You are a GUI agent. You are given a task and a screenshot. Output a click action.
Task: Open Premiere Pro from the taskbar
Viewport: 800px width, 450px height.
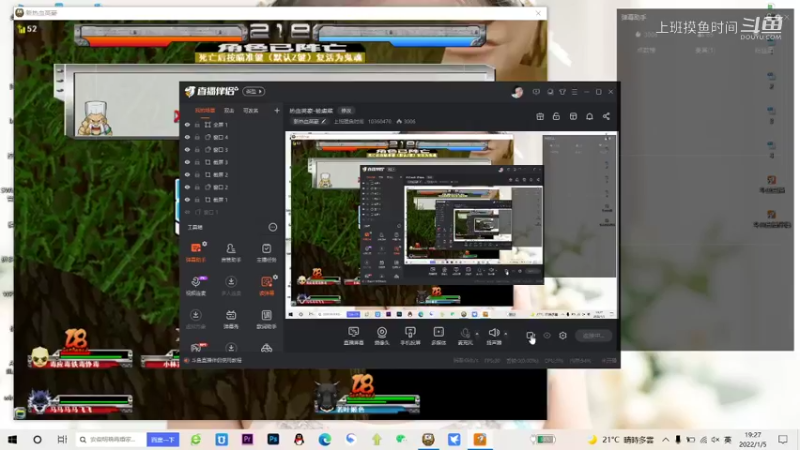tap(247, 439)
